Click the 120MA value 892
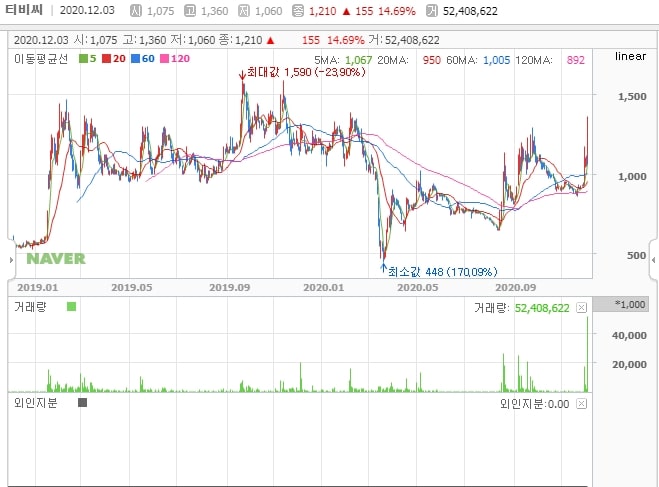This screenshot has width=659, height=487. [x=576, y=61]
